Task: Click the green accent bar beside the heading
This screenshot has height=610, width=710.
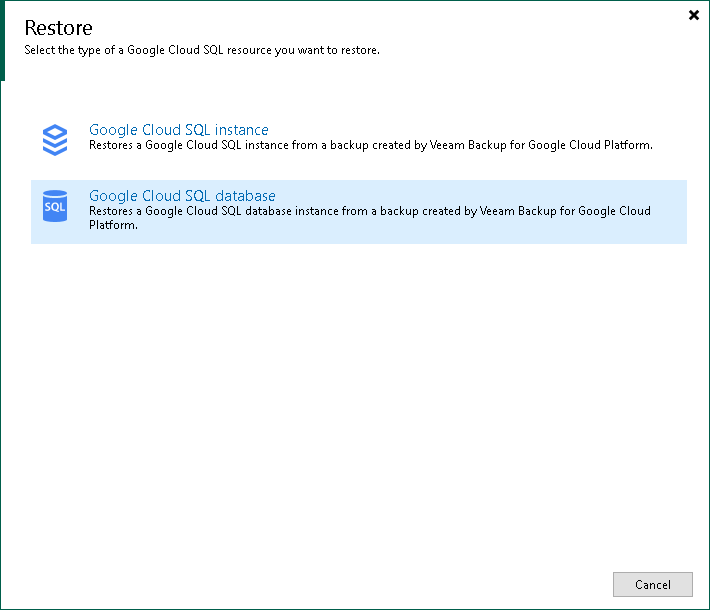Action: click(2, 40)
